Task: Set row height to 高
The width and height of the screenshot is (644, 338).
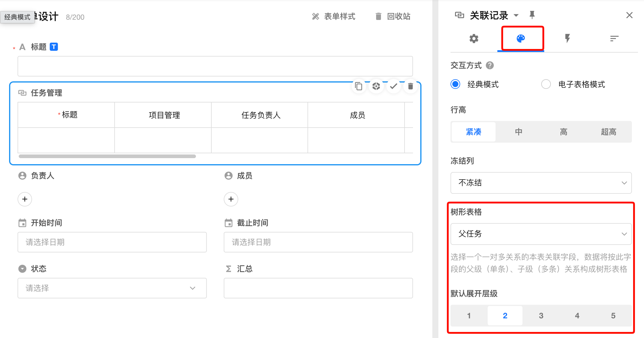Action: click(x=564, y=132)
